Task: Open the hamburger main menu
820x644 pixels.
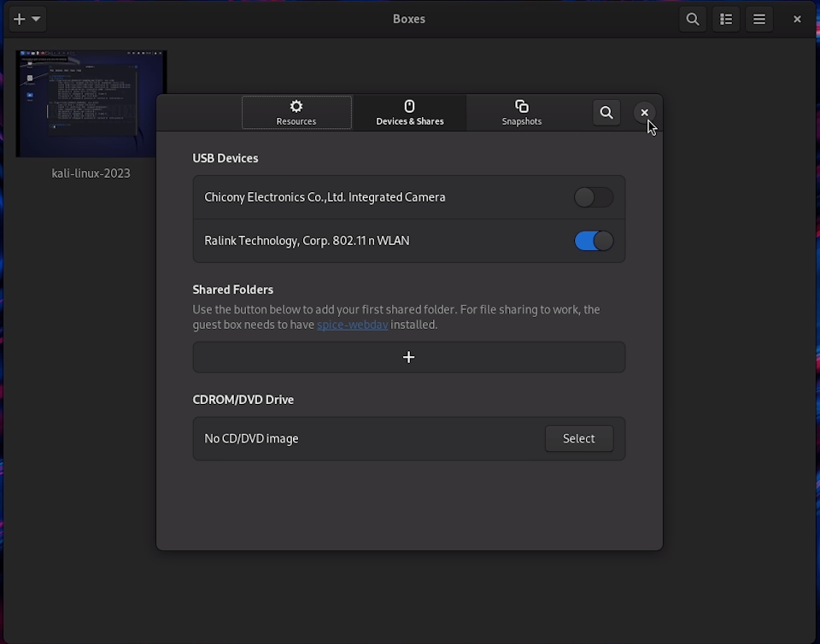Action: (758, 19)
